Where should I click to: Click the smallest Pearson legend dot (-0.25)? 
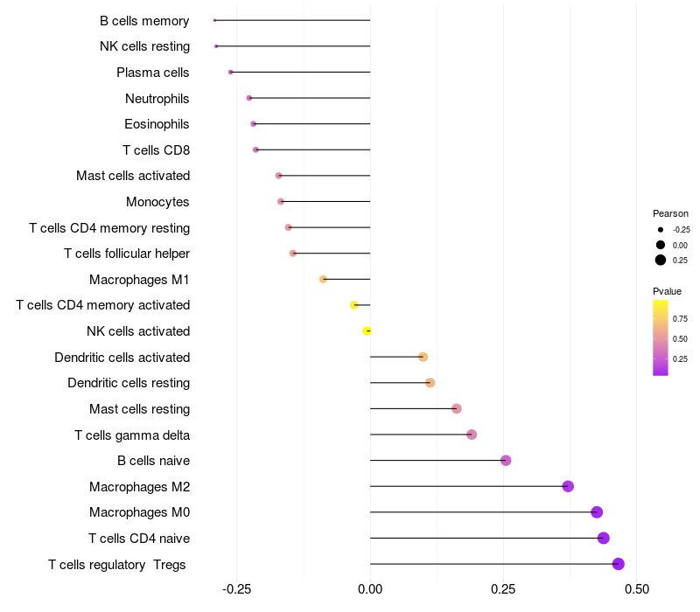[x=661, y=229]
